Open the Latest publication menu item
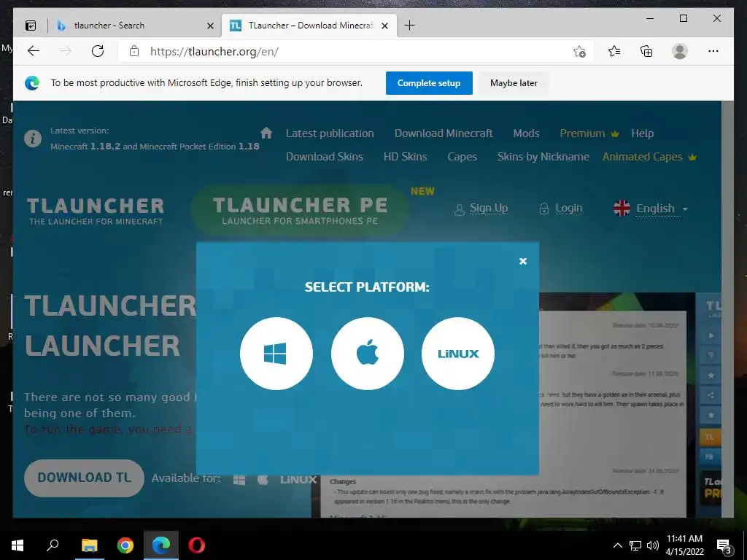This screenshot has height=560, width=747. point(330,133)
